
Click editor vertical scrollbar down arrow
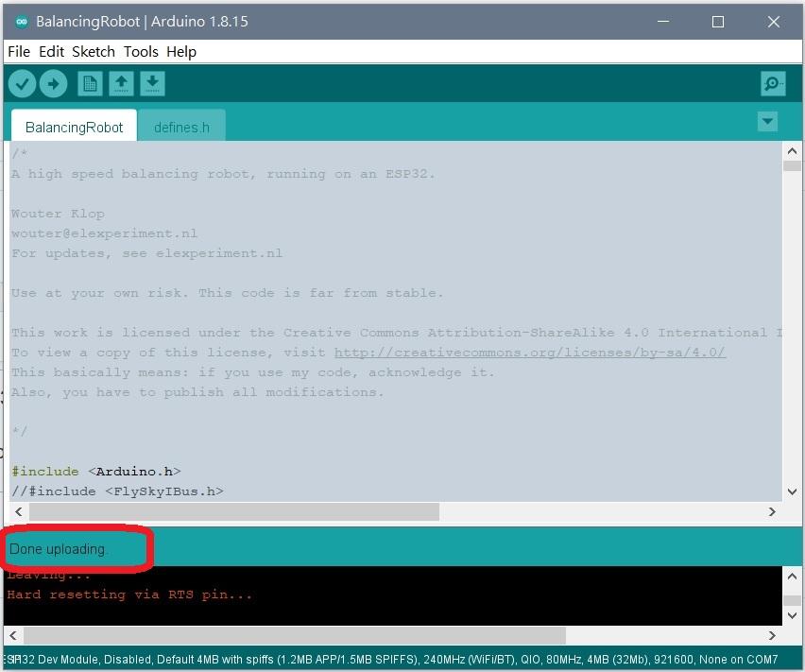pos(792,491)
